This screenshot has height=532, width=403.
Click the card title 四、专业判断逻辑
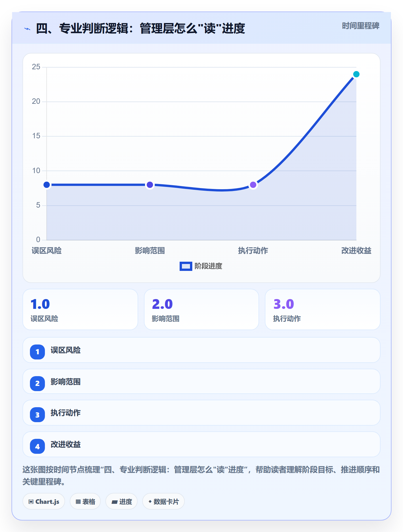click(x=140, y=29)
